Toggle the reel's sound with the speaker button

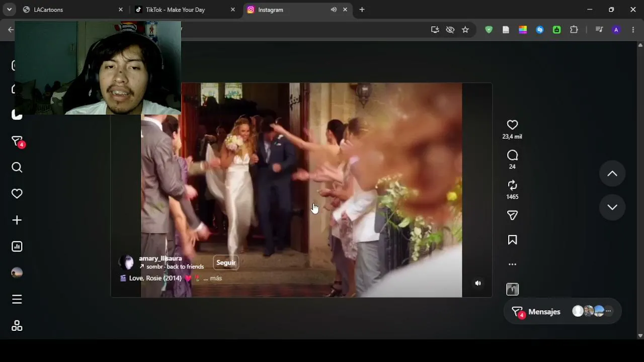[x=478, y=283]
